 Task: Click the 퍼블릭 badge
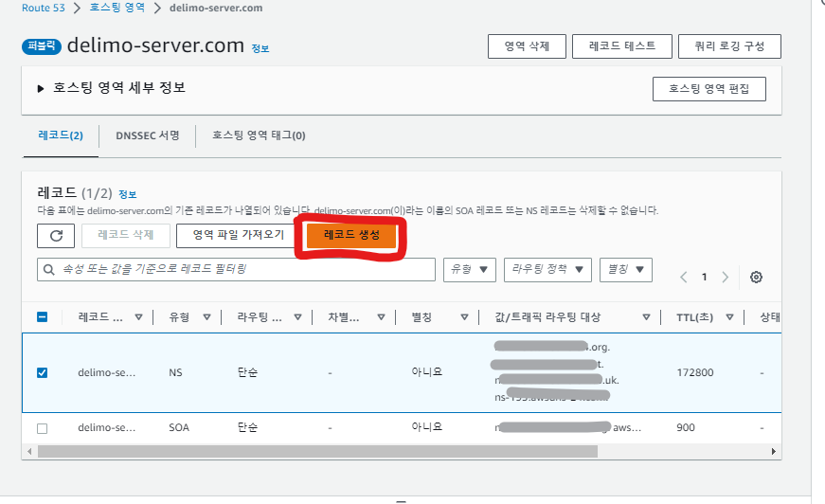(42, 46)
